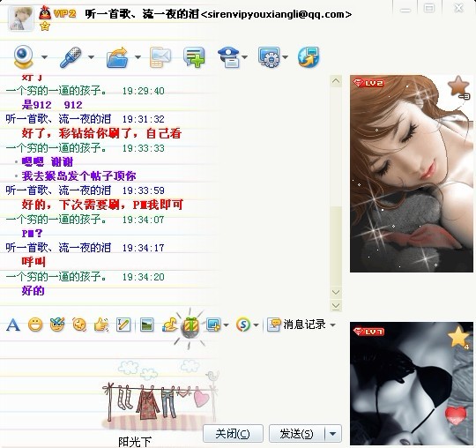The image size is (476, 448).
Task: Click the send SMS message icon
Action: tap(160, 57)
